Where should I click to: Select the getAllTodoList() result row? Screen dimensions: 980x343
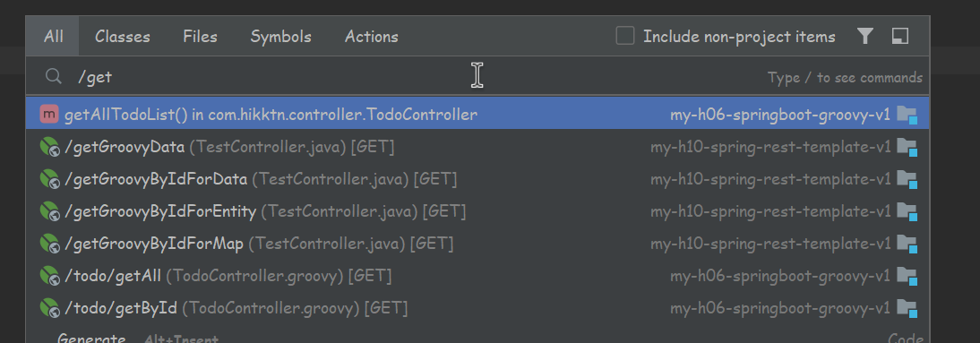pyautogui.click(x=477, y=115)
